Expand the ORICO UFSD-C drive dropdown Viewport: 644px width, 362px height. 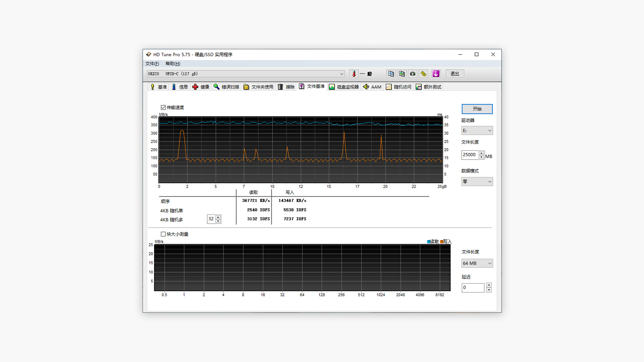(341, 74)
